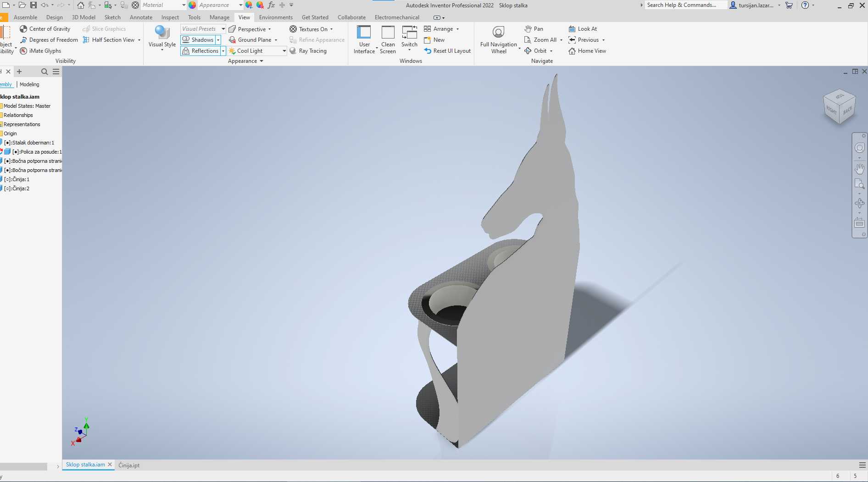868x482 pixels.
Task: Open the Full Navigation Wheel tool
Action: coord(498,39)
